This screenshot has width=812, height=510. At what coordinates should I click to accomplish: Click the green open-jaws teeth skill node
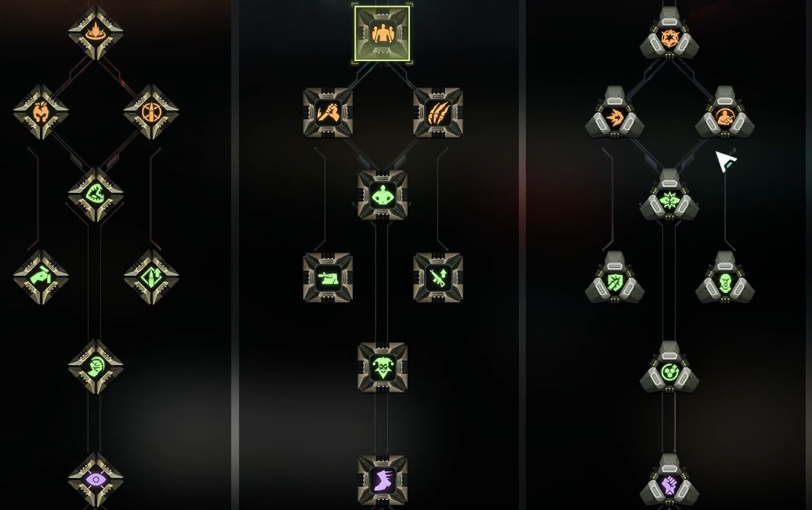tap(96, 194)
